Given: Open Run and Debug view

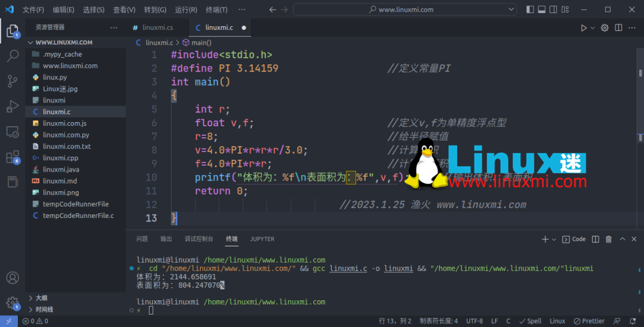Looking at the screenshot, I should 13,107.
